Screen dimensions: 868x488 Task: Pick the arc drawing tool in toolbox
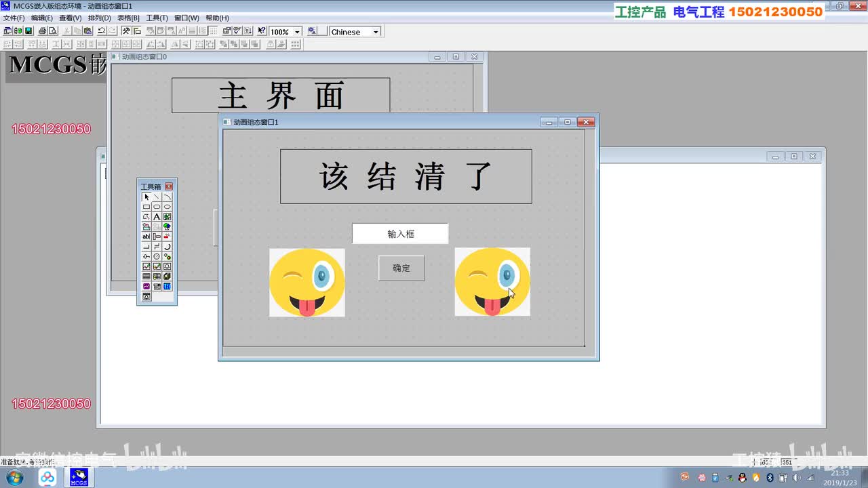(167, 197)
